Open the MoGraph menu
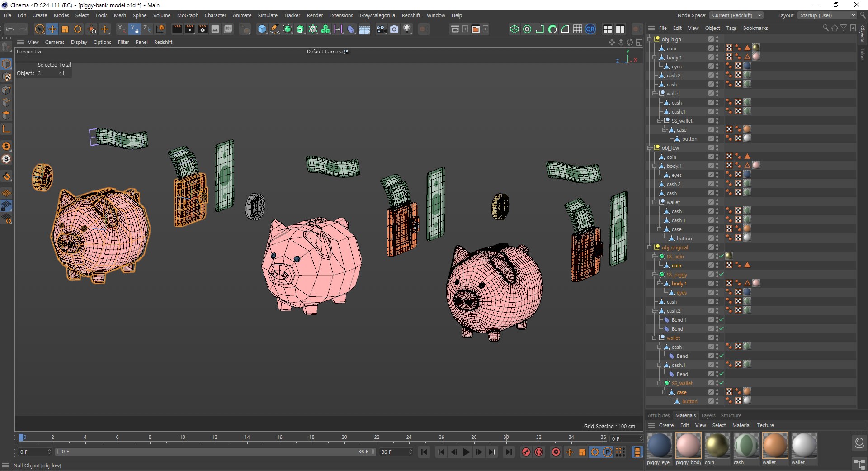 188,15
